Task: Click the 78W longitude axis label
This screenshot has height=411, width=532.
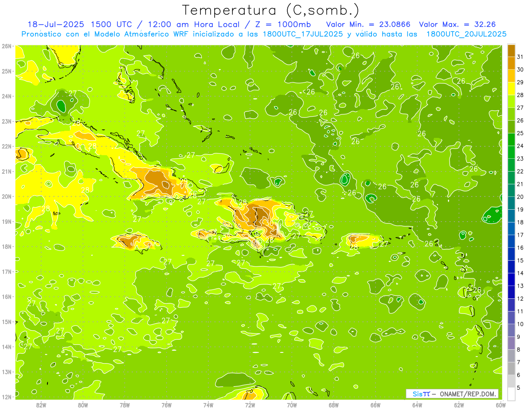Action: pyautogui.click(x=125, y=405)
